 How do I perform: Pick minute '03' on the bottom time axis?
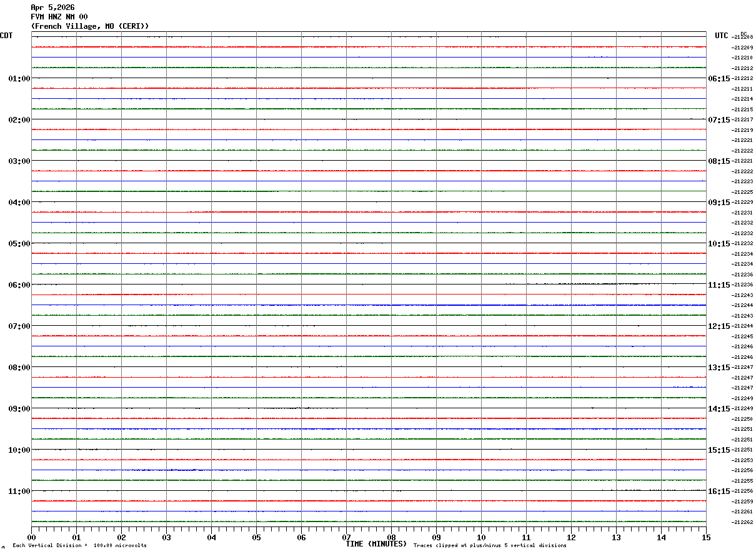pos(166,537)
